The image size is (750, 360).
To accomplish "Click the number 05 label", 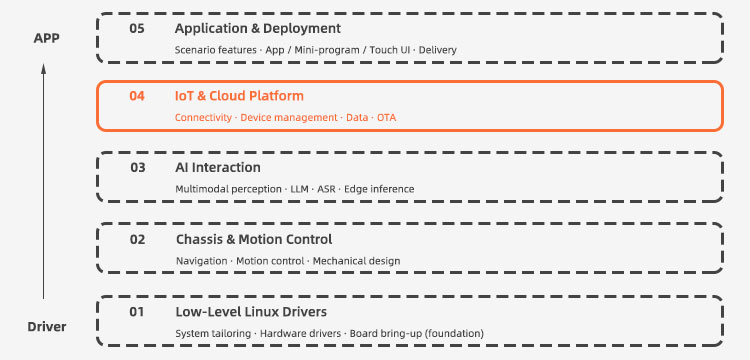I will 136,29.
